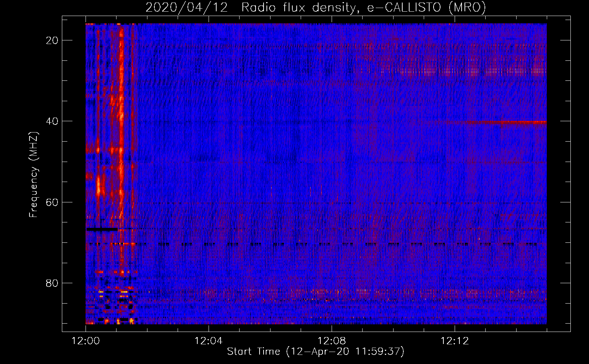Click the plot title '2020/04/12 Radio flux density'

pyautogui.click(x=315, y=7)
